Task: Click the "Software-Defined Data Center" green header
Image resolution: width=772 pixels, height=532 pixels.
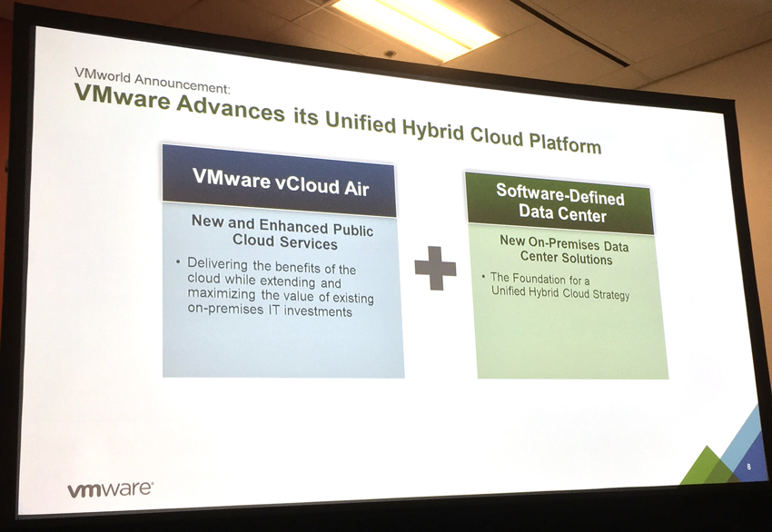Action: 559,203
